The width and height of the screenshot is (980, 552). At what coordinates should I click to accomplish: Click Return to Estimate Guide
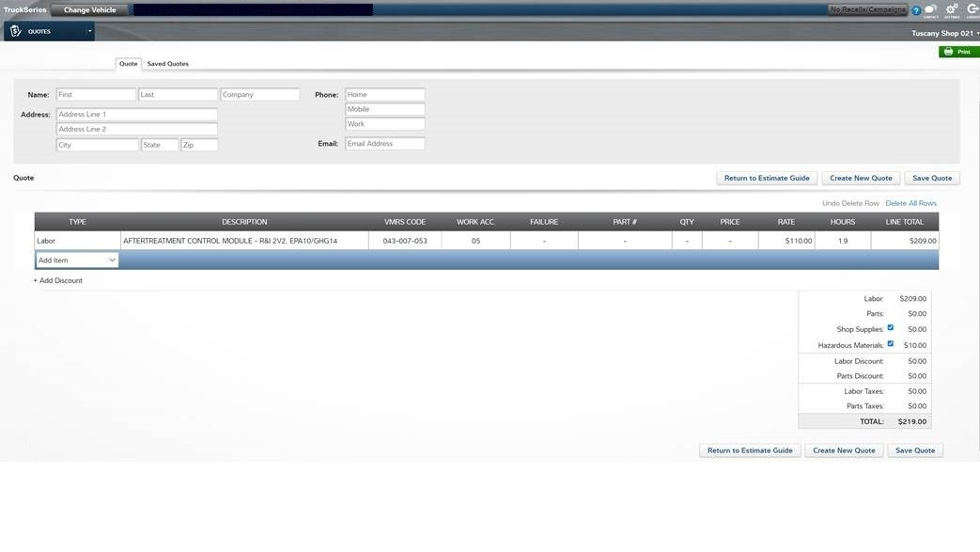767,177
